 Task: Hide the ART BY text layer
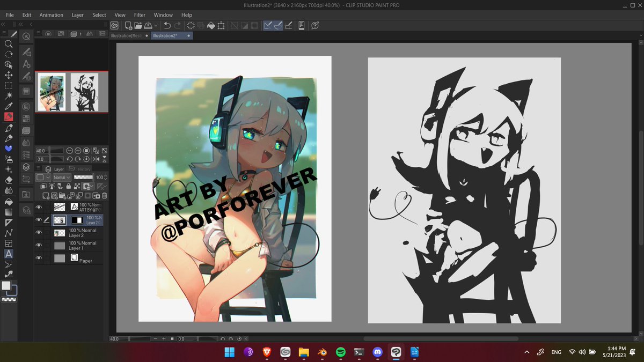click(x=39, y=208)
